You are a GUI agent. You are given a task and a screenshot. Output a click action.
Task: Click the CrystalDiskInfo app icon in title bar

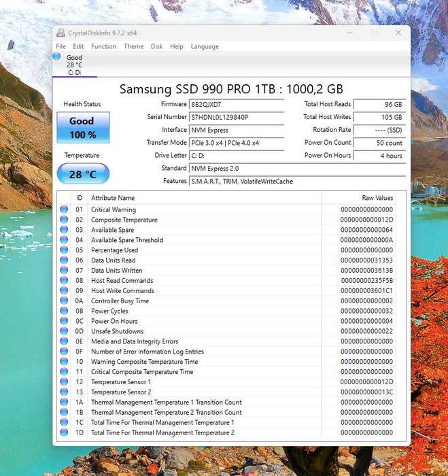(x=61, y=33)
